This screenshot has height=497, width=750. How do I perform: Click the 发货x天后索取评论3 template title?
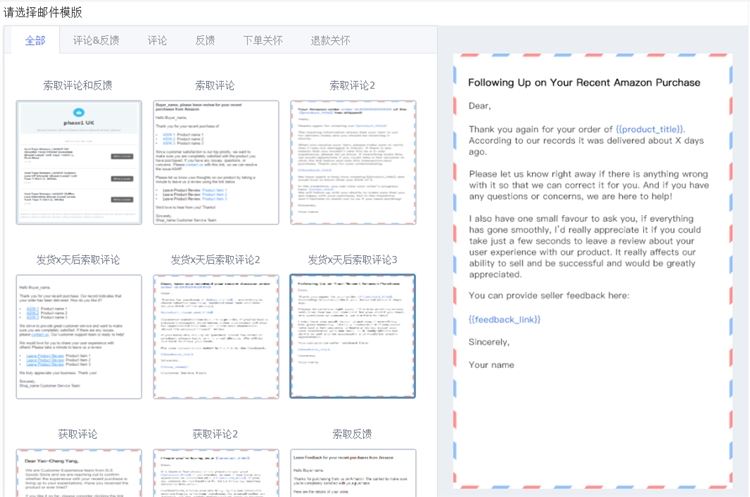coord(353,260)
